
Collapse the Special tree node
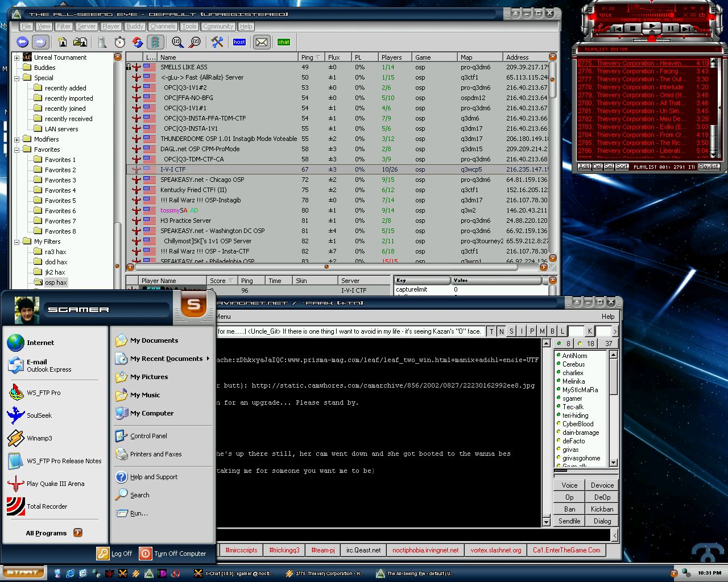pyautogui.click(x=17, y=78)
